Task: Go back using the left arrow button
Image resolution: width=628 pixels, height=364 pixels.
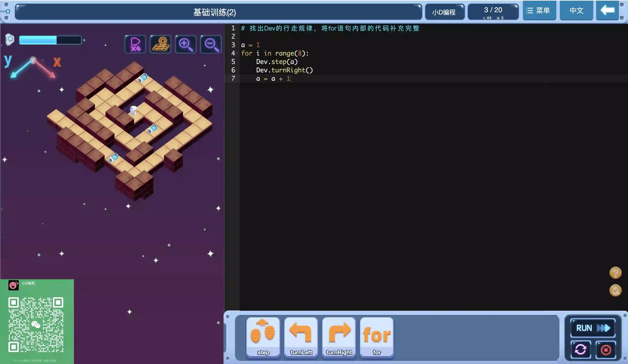Action: coord(607,11)
